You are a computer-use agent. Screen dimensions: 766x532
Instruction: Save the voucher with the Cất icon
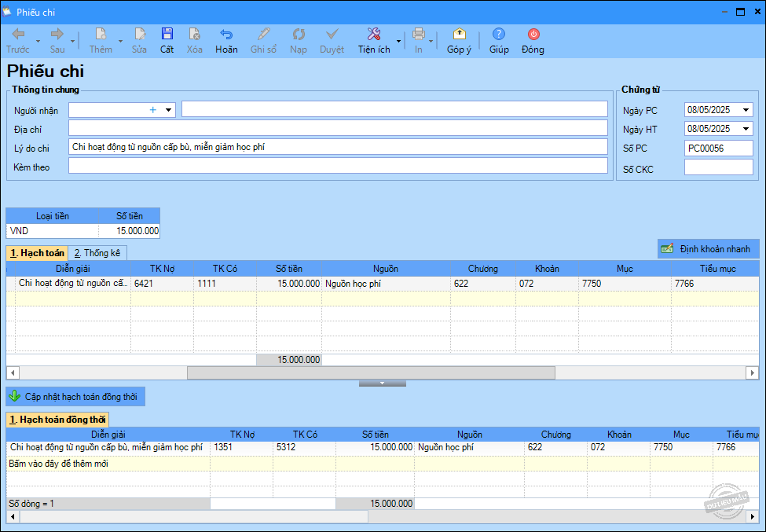(167, 35)
